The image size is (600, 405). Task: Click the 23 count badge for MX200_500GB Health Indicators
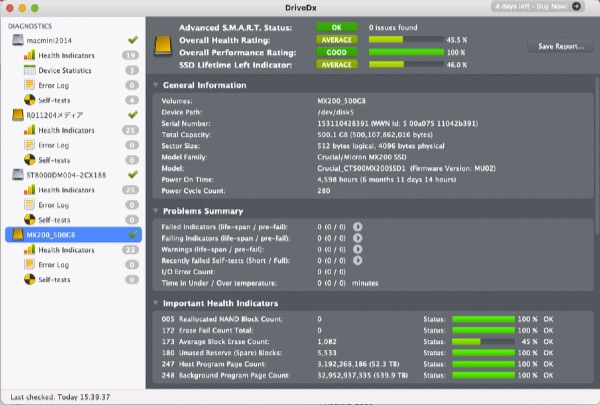(130, 250)
